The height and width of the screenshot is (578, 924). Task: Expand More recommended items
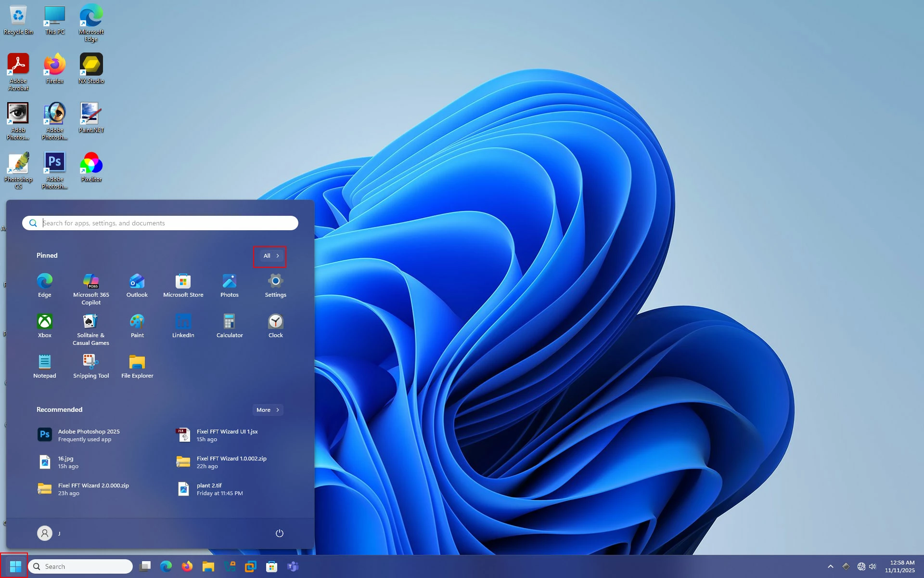(268, 410)
